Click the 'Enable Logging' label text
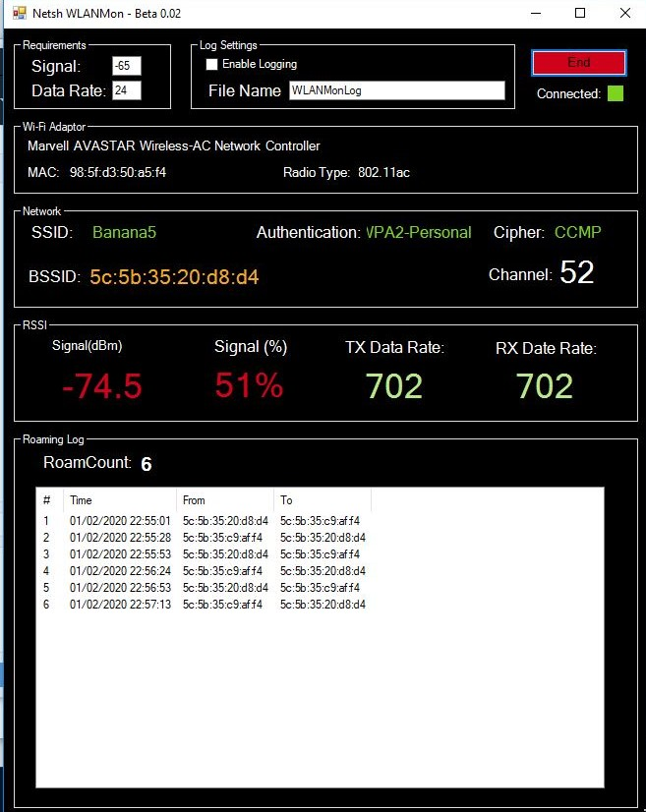This screenshot has height=812, width=646. point(260,64)
